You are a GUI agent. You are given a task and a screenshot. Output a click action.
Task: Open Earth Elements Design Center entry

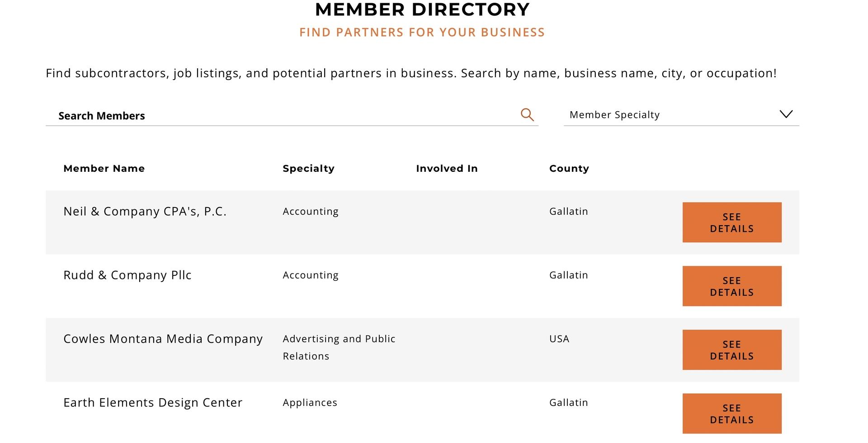tap(153, 403)
